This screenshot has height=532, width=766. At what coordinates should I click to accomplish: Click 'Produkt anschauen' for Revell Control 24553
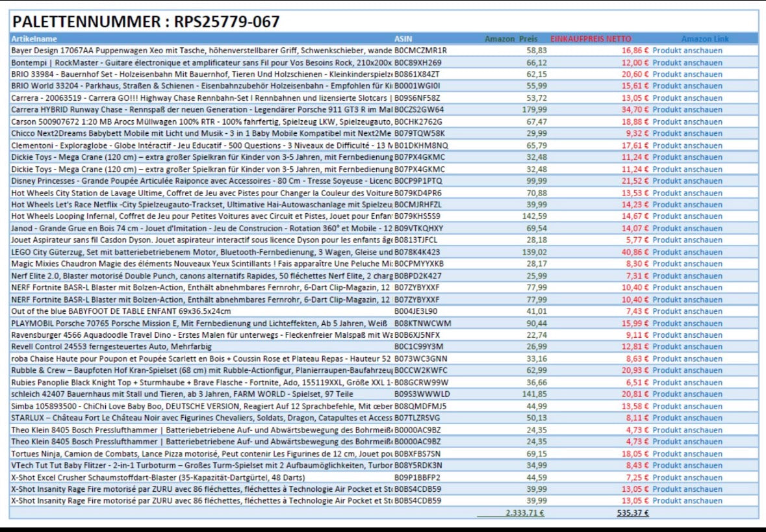[687, 347]
